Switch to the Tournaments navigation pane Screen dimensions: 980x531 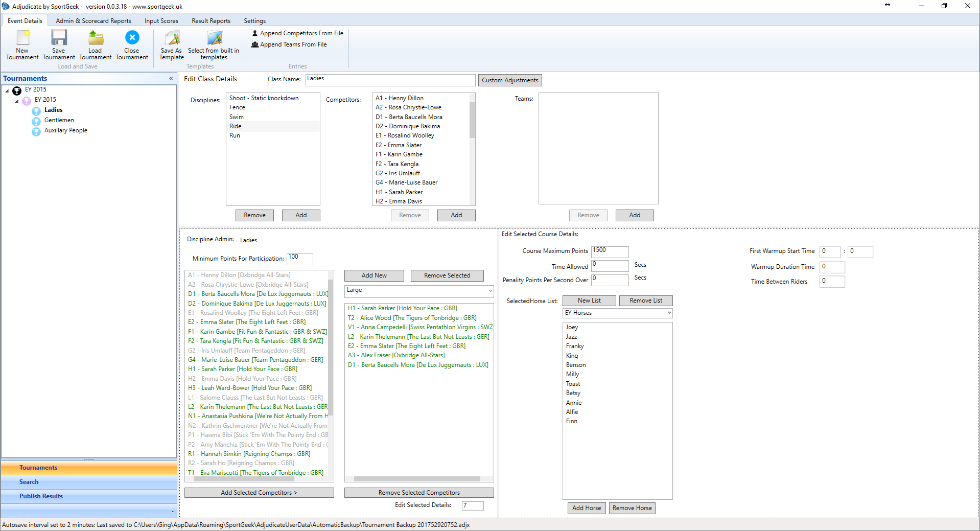pyautogui.click(x=89, y=468)
